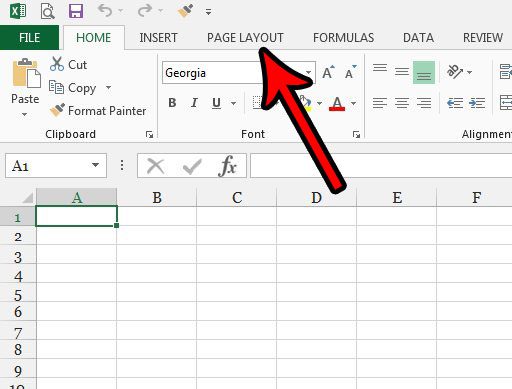Select row 1 header
Viewport: 512px width, 389px height.
tap(18, 217)
